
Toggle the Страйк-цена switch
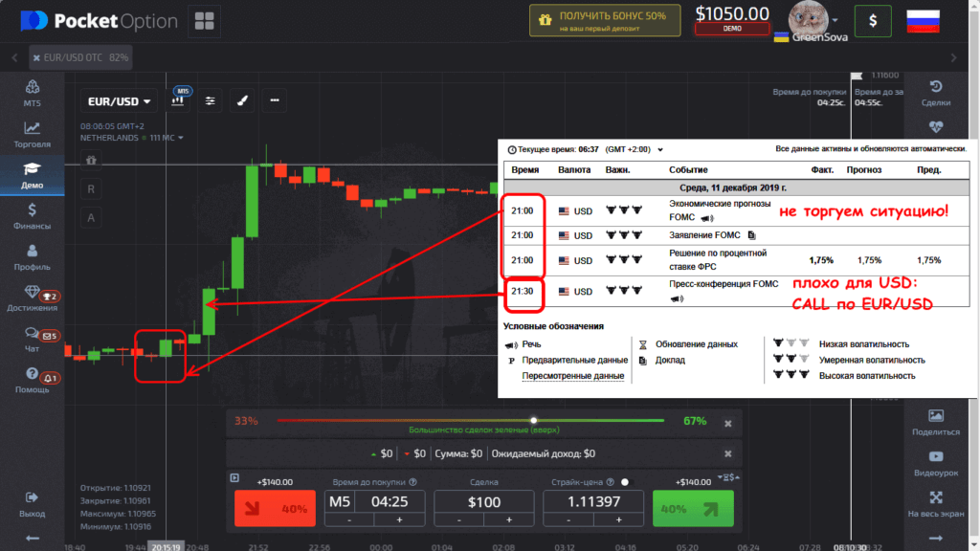pos(627,483)
